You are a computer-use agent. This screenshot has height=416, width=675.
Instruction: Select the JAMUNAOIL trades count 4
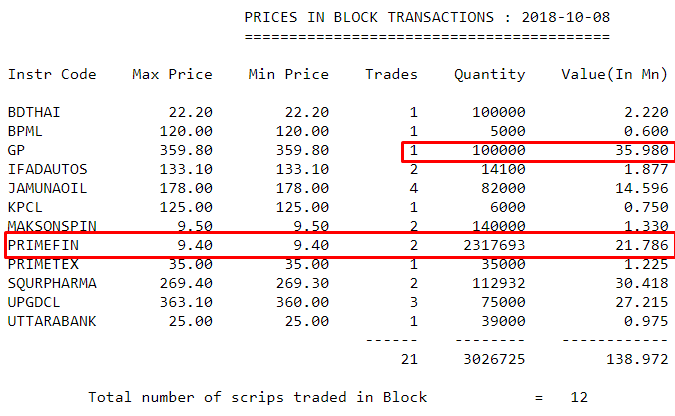[x=414, y=188]
